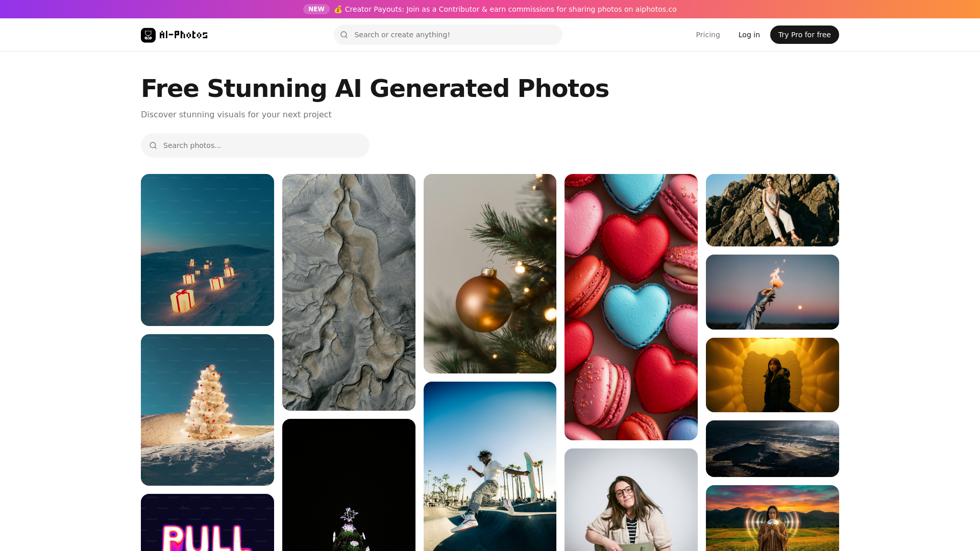980x551 pixels.
Task: Select the woman sitting on rocks photo
Action: click(x=772, y=210)
